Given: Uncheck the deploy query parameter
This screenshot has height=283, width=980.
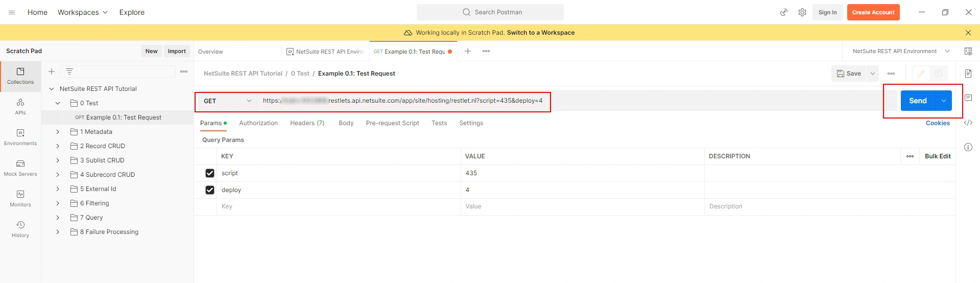Looking at the screenshot, I should (x=209, y=190).
